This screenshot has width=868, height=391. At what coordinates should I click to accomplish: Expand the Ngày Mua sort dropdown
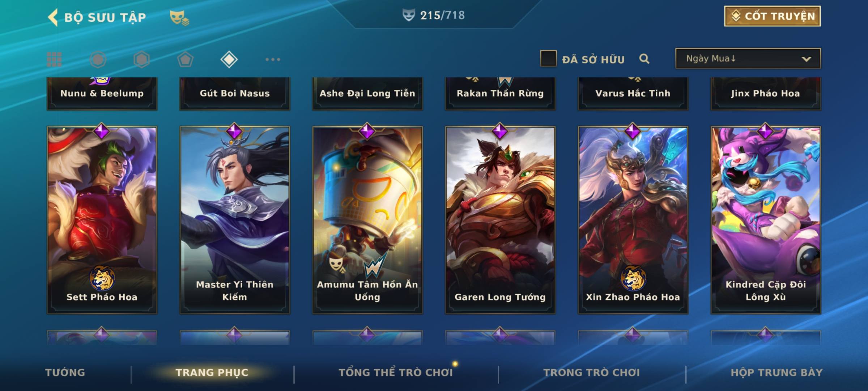pos(748,58)
